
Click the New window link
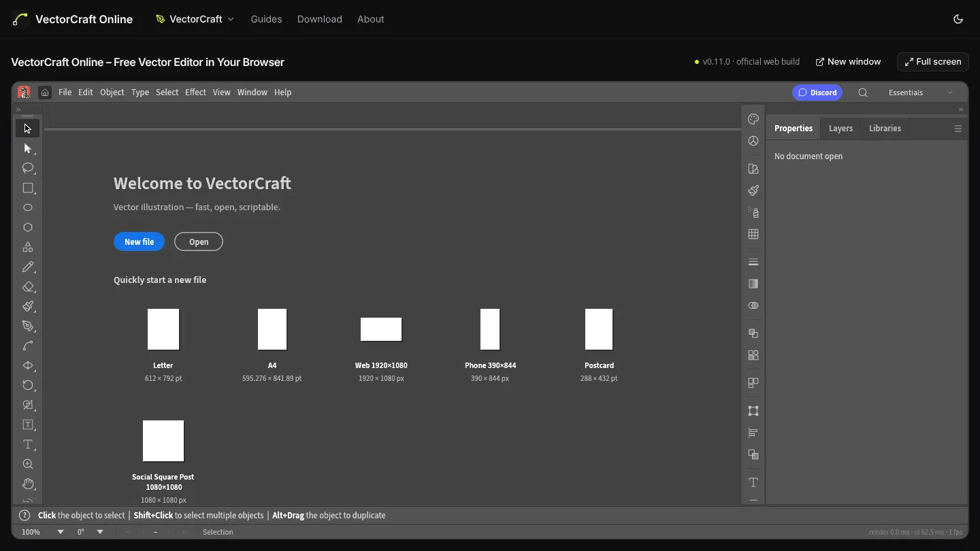pyautogui.click(x=849, y=62)
